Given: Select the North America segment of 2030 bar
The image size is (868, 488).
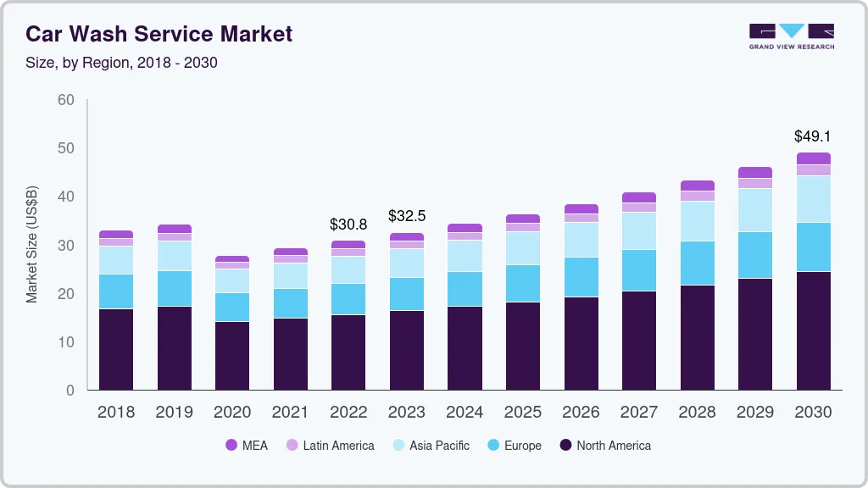Looking at the screenshot, I should pyautogui.click(x=813, y=330).
